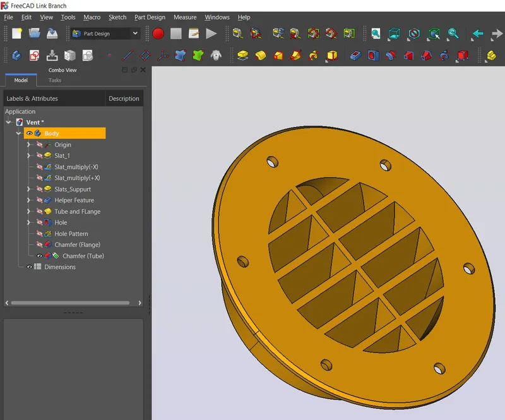Viewport: 505px width, 420px height.
Task: Click the Additive Loft icon
Action: click(278, 56)
